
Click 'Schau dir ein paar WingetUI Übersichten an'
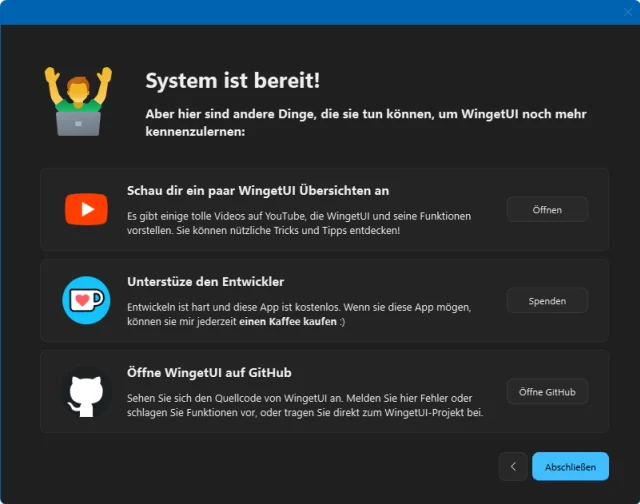point(258,191)
